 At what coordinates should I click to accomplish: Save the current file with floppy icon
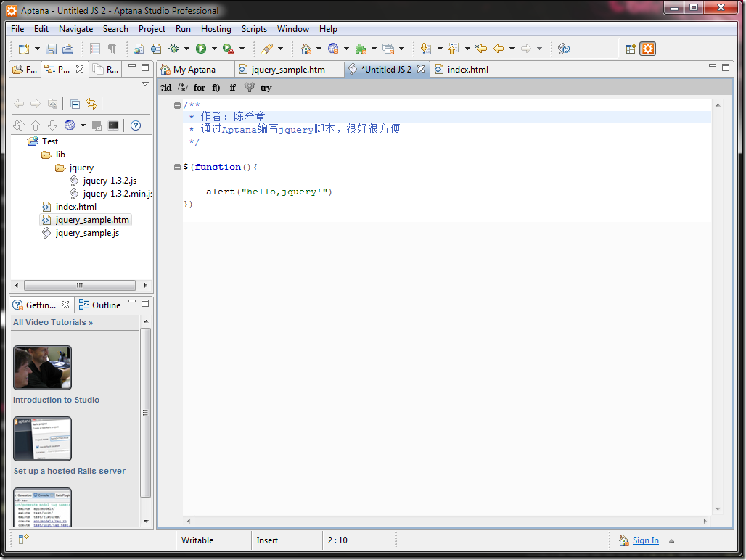[x=51, y=49]
